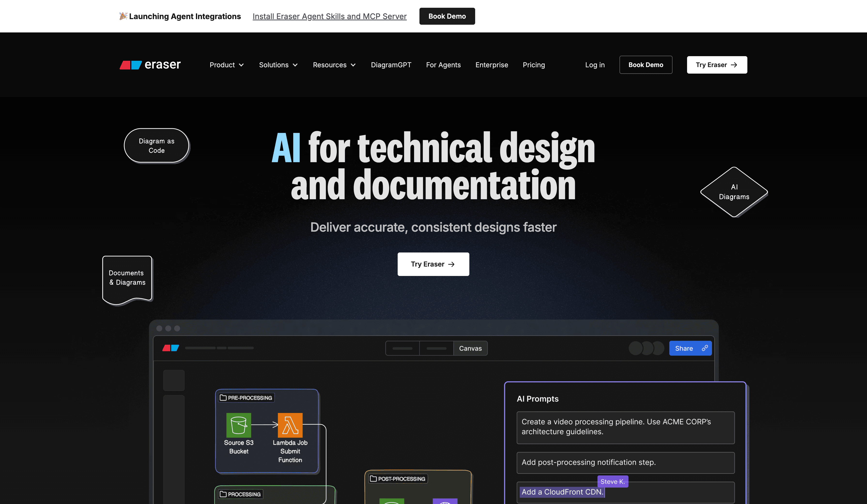Image resolution: width=867 pixels, height=504 pixels.
Task: Click the PROCESSING group folder icon
Action: pos(223,494)
